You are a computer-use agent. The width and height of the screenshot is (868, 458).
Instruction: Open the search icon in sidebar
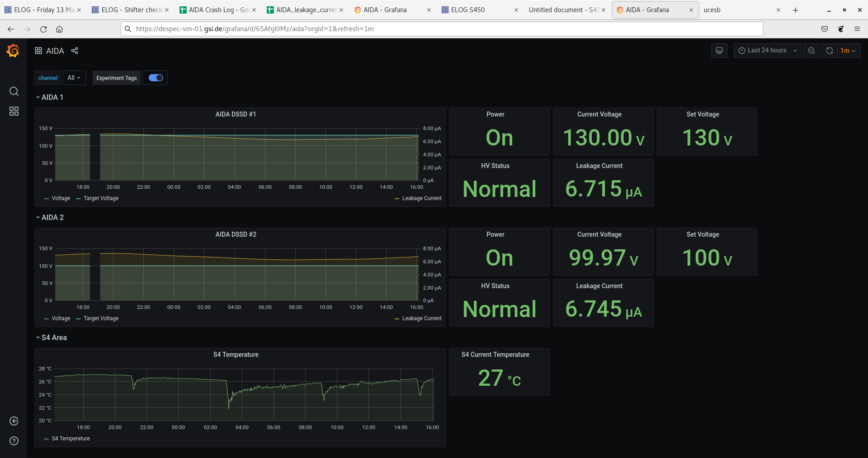[x=14, y=91]
